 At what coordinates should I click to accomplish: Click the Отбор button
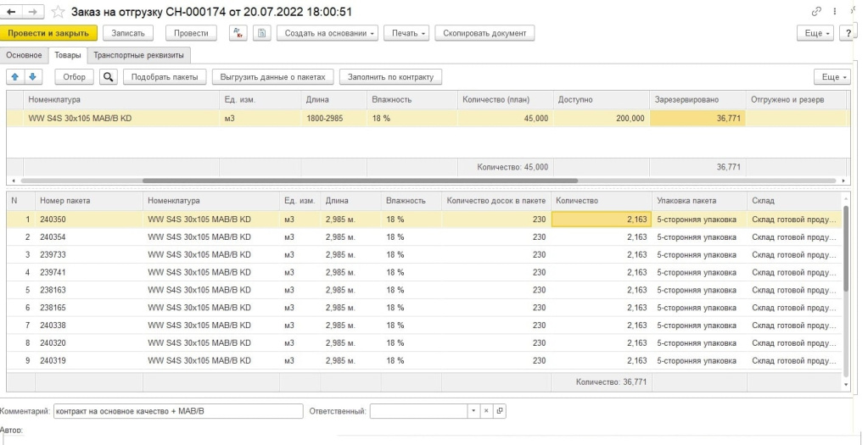click(x=74, y=77)
